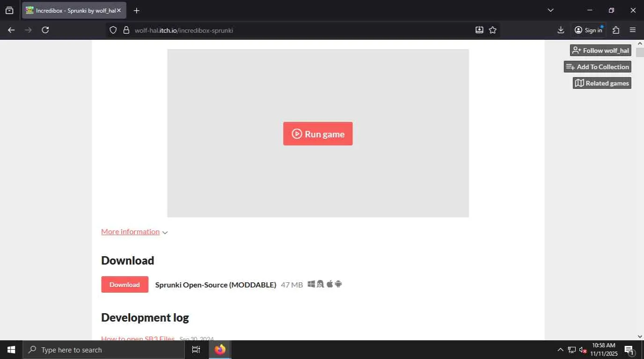Sign in to Firefox account

pyautogui.click(x=588, y=30)
